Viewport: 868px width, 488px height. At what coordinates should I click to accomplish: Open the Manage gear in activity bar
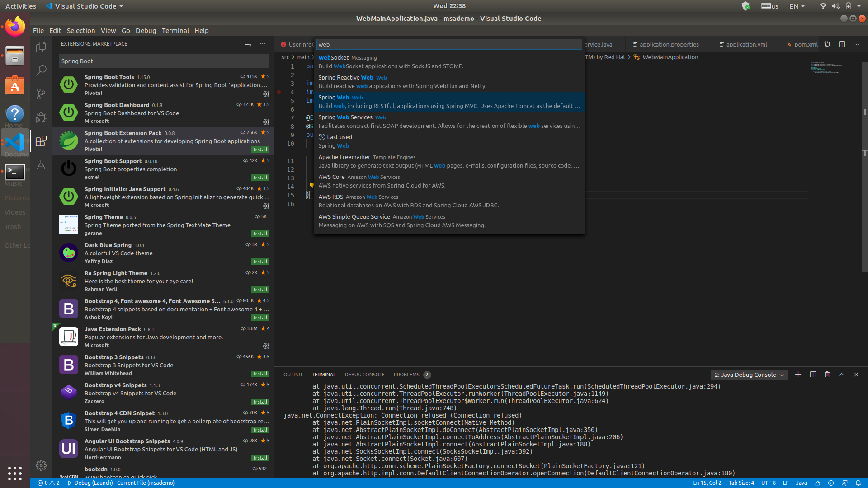(41, 465)
